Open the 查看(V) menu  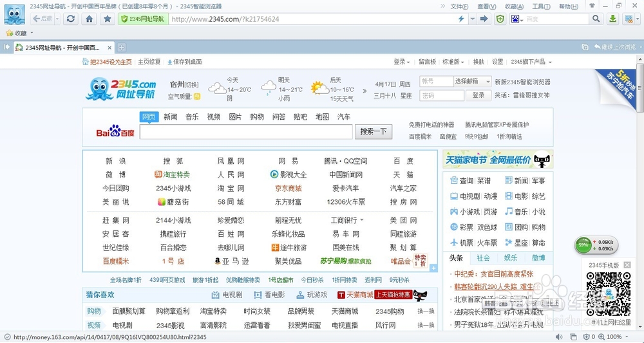tap(487, 6)
